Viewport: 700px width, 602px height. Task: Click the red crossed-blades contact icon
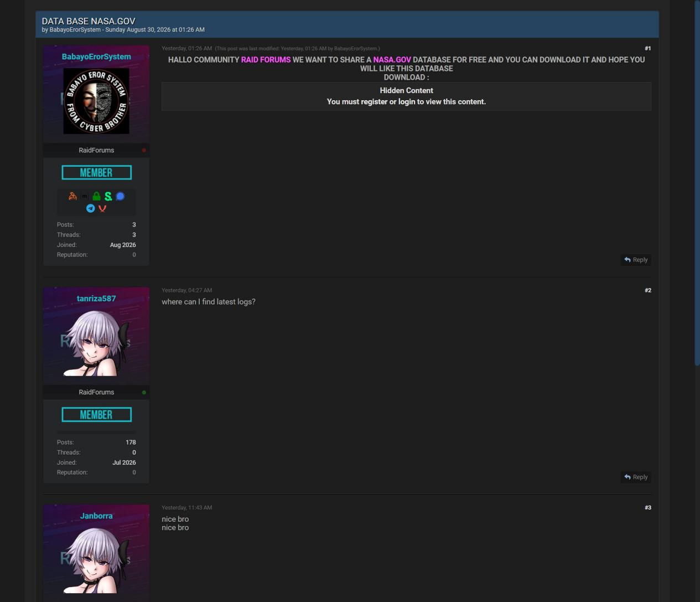tap(102, 208)
